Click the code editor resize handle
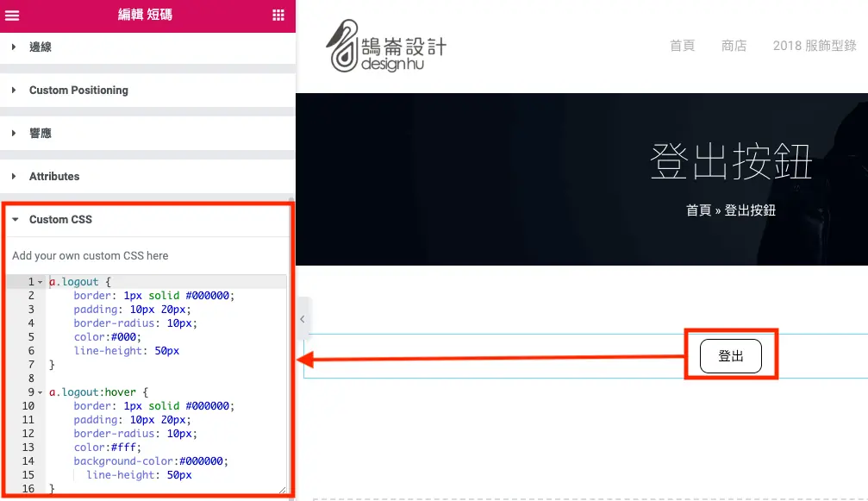The width and height of the screenshot is (868, 501). (283, 490)
